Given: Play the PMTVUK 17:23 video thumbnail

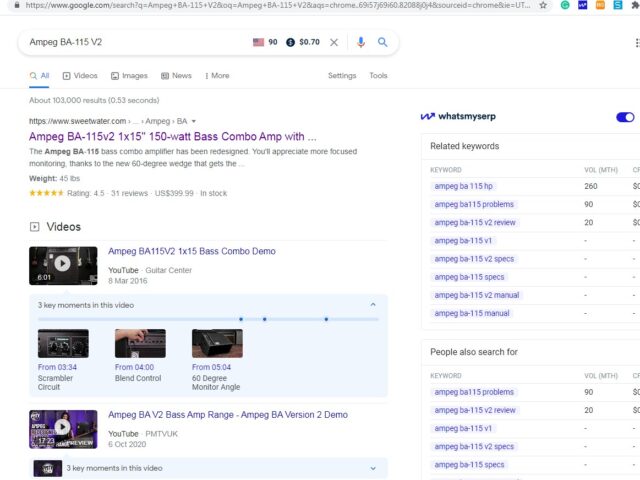Looking at the screenshot, I should tap(63, 429).
